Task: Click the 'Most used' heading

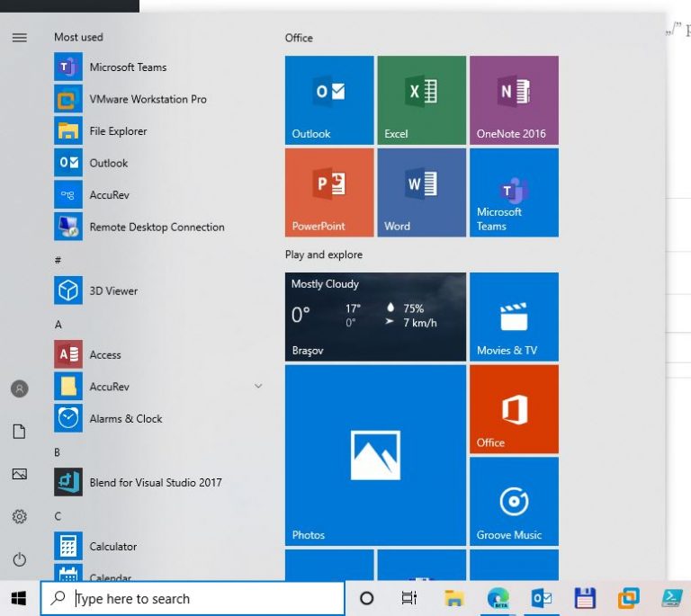Action: coord(78,37)
